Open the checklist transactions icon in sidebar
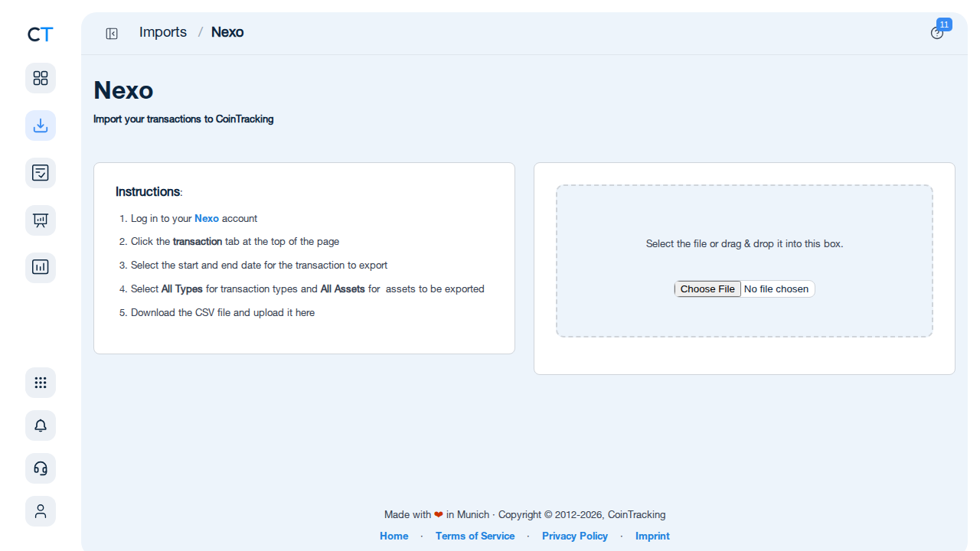 point(41,173)
